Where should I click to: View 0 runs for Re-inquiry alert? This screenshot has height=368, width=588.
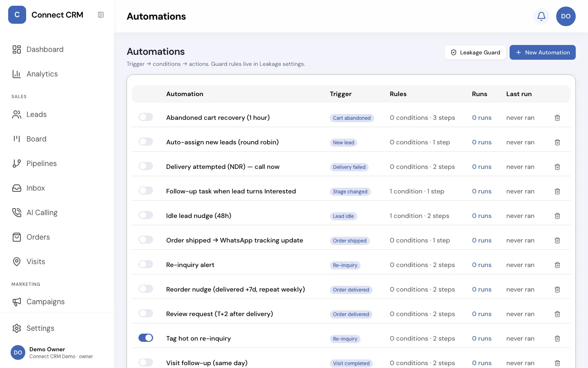coord(482,265)
